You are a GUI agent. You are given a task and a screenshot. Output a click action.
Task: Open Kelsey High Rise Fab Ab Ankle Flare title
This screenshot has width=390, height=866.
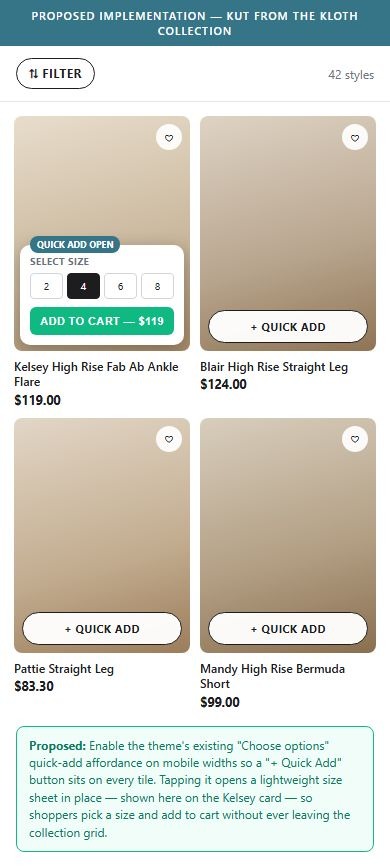tap(96, 374)
